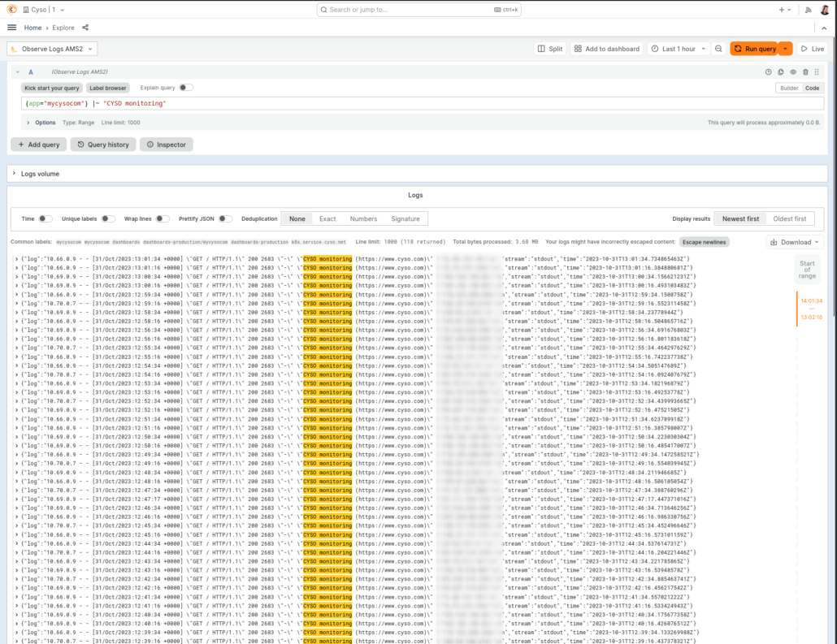Image resolution: width=837 pixels, height=644 pixels.
Task: Open the Last 1 hour time picker
Action: [679, 49]
